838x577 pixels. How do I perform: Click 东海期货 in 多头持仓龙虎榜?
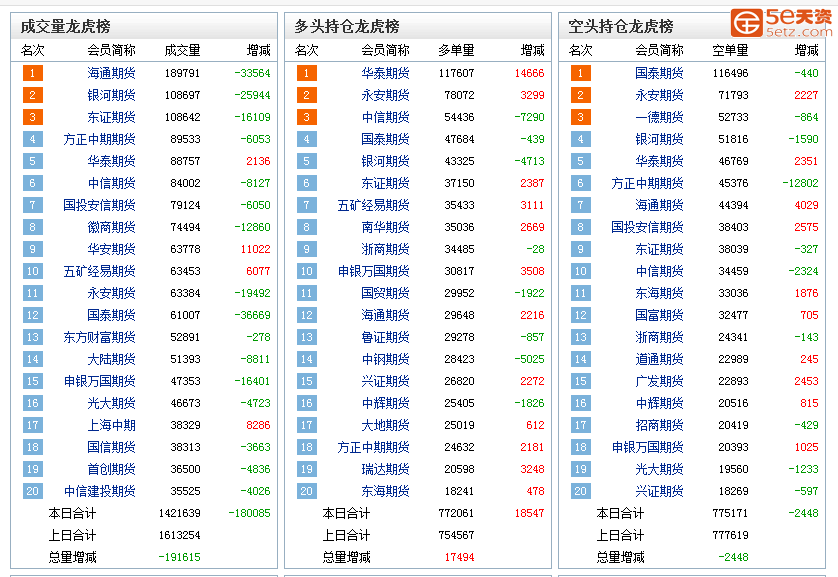pos(385,491)
